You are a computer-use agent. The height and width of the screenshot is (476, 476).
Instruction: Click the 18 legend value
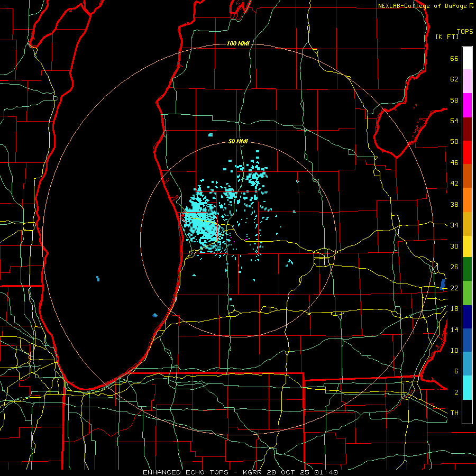point(454,309)
